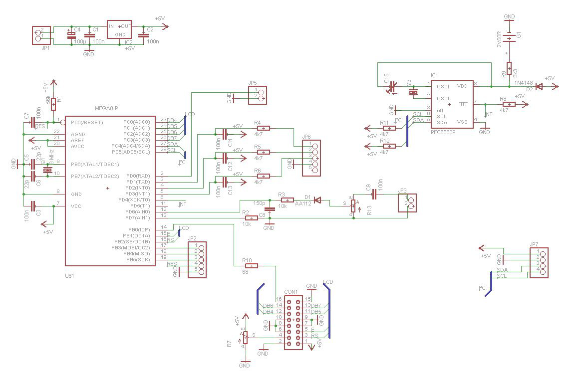Click the C1 100n capacitor symbol

coord(89,35)
